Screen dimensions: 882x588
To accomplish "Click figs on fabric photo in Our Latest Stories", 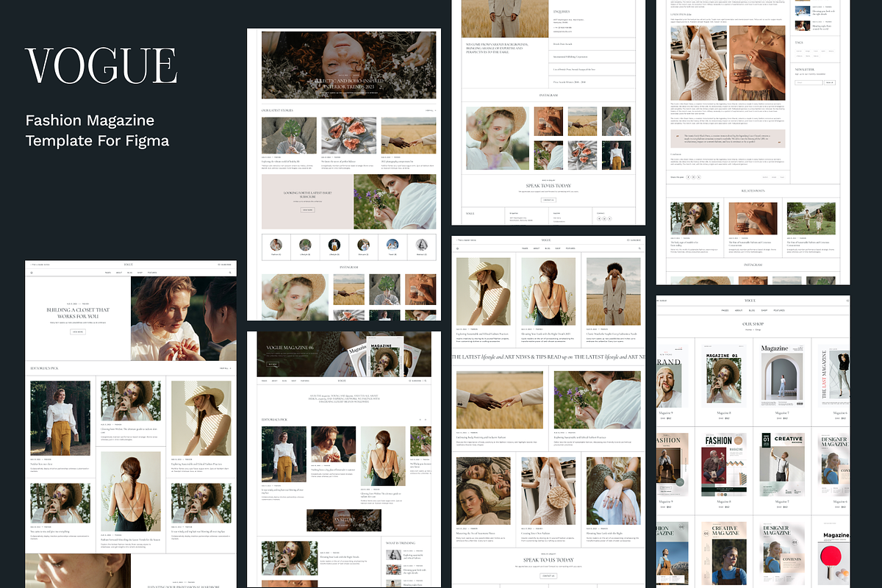I will pyautogui.click(x=349, y=135).
